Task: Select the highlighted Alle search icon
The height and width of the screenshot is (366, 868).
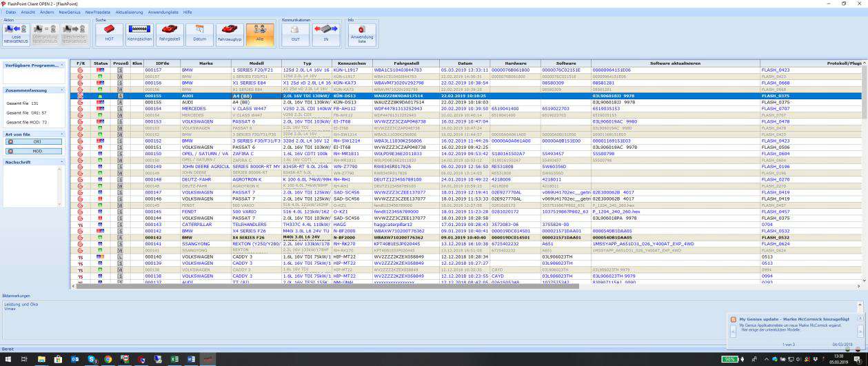Action: [260, 34]
